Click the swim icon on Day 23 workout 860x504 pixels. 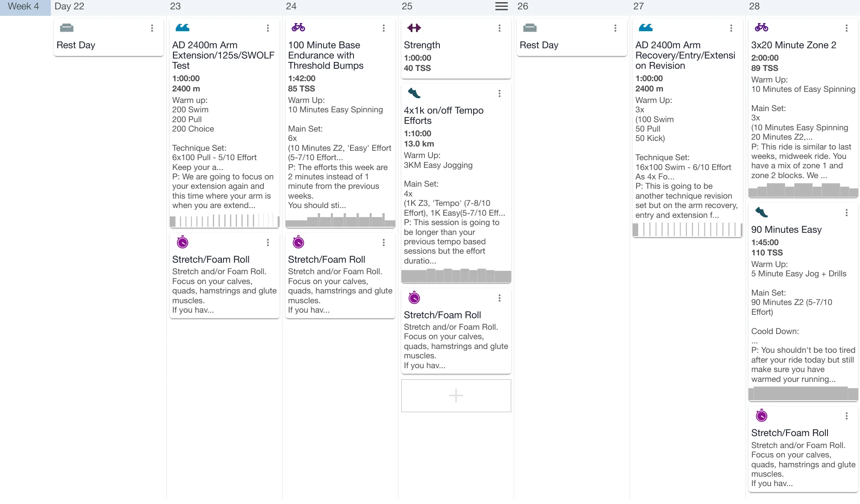coord(183,28)
